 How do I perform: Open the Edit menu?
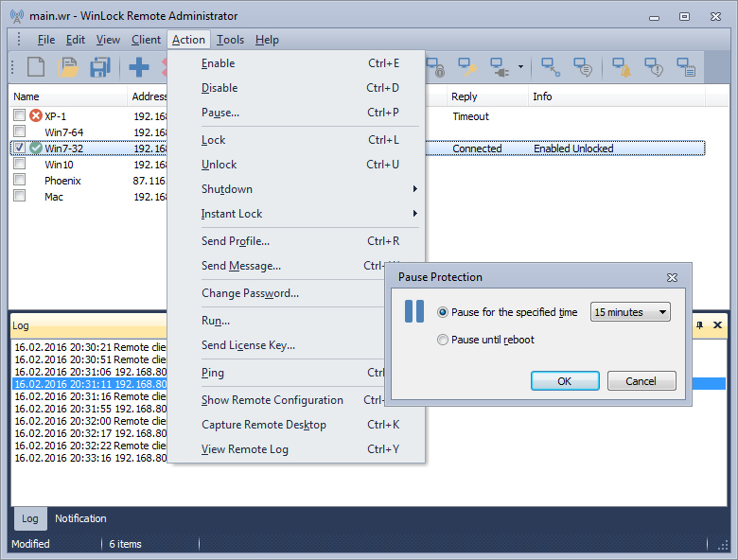[76, 40]
